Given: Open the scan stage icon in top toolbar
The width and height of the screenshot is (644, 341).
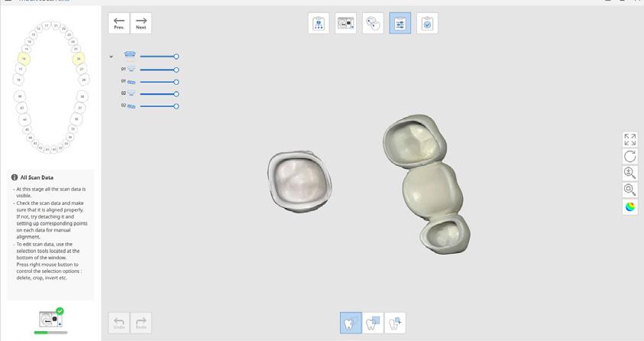Looking at the screenshot, I should point(345,23).
